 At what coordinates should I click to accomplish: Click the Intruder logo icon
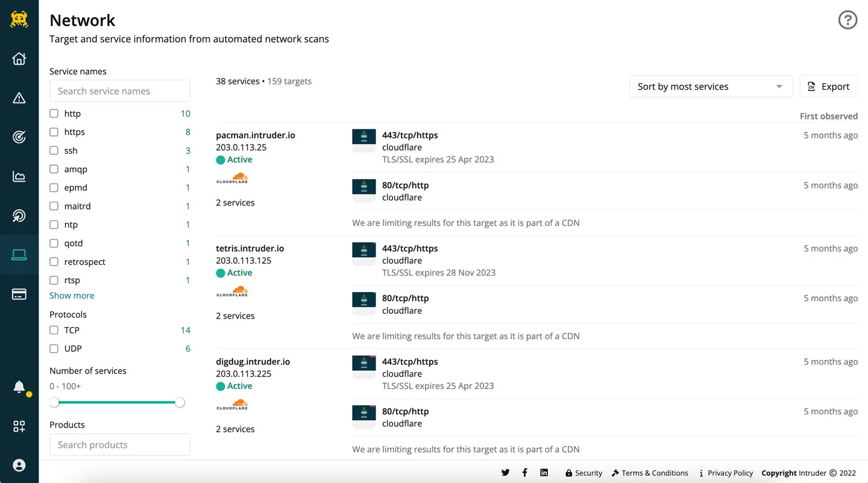[19, 19]
